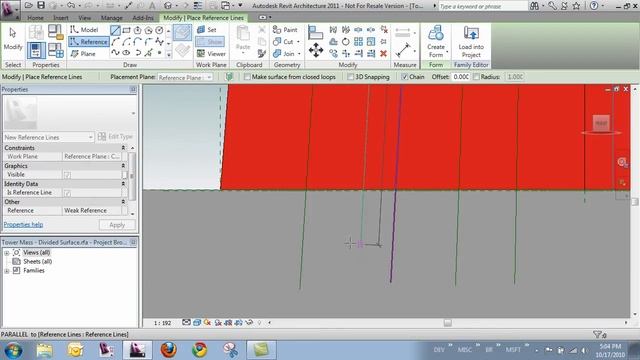Expand the Draw gallery more arrow
The image size is (640, 360).
point(169,54)
